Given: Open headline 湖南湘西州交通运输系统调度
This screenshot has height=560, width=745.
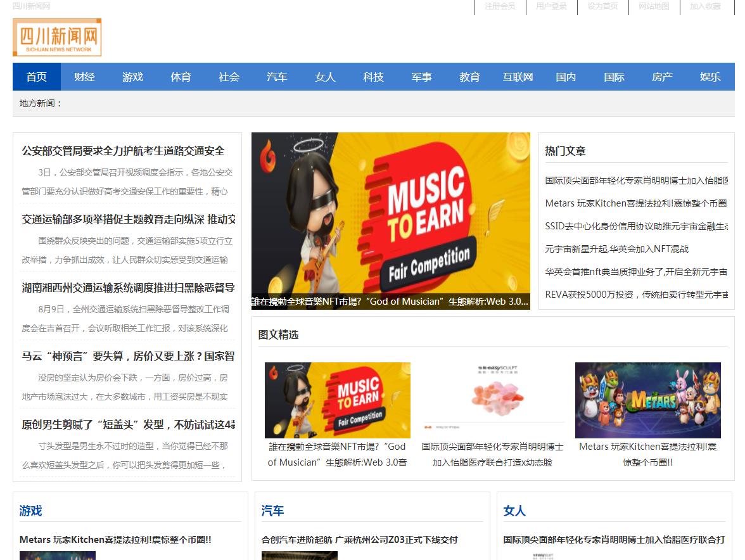Looking at the screenshot, I should (128, 288).
